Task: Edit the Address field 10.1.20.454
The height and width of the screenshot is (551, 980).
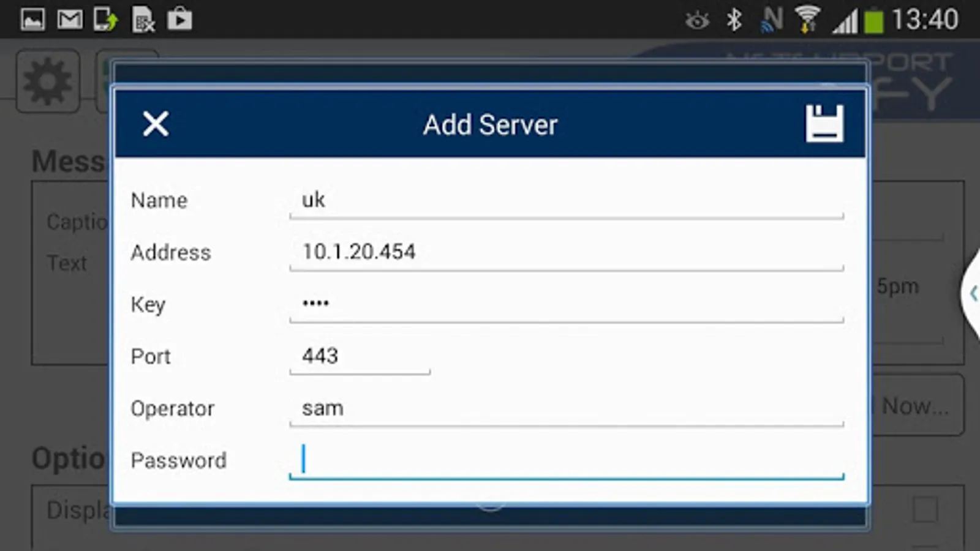Action: [567, 252]
